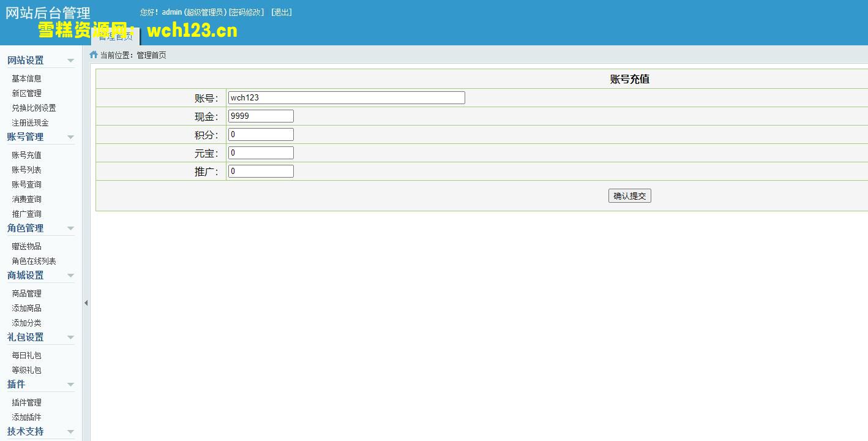Open 添加商品 page

click(27, 308)
